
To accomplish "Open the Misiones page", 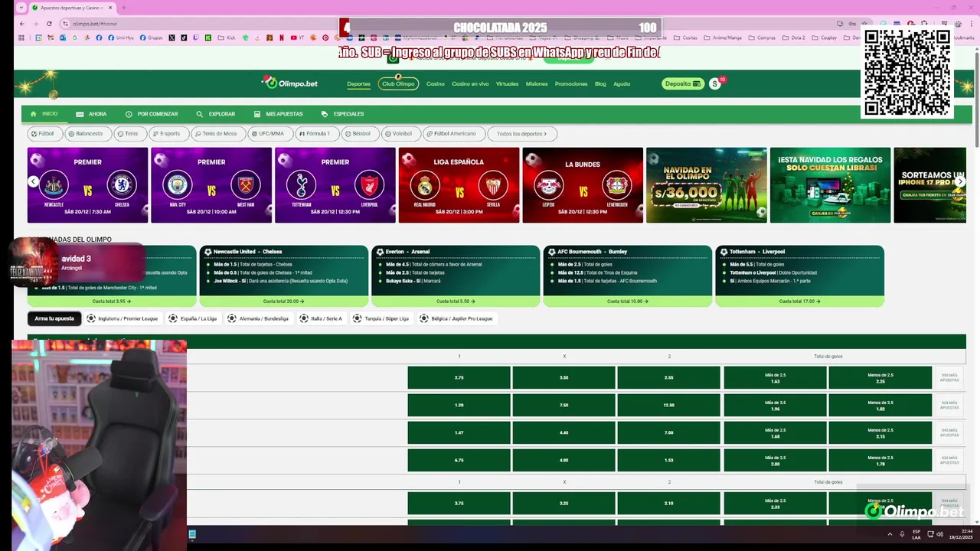I will tap(537, 84).
